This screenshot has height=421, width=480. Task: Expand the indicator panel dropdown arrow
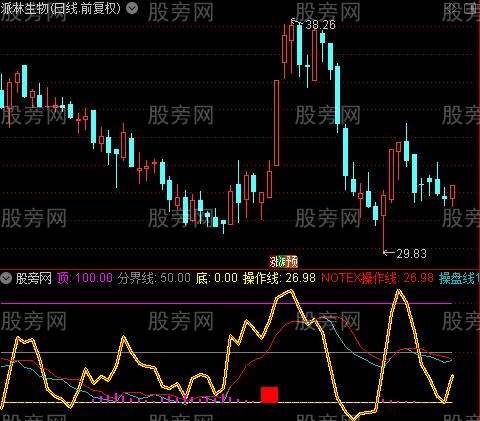(6, 278)
